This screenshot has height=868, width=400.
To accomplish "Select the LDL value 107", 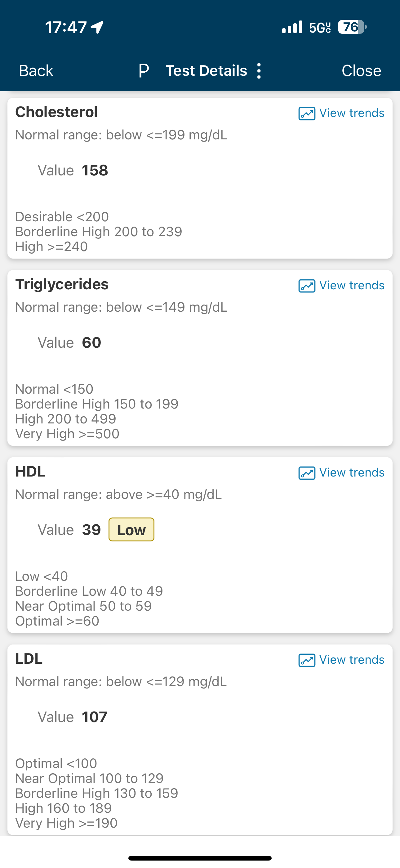I will point(94,717).
